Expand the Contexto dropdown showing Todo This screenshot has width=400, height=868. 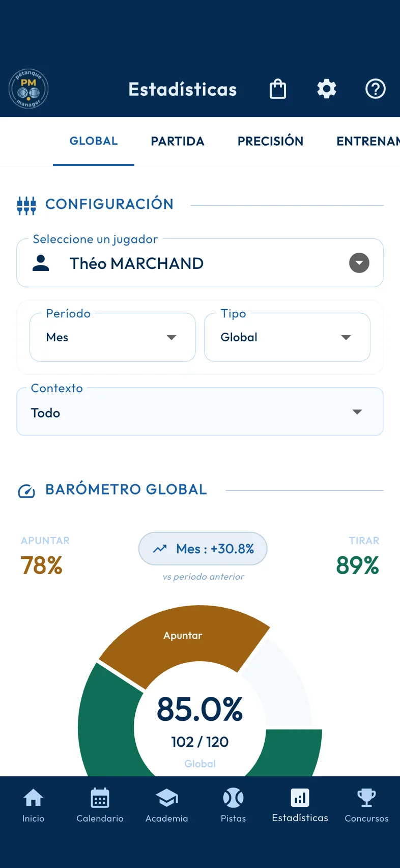(200, 412)
